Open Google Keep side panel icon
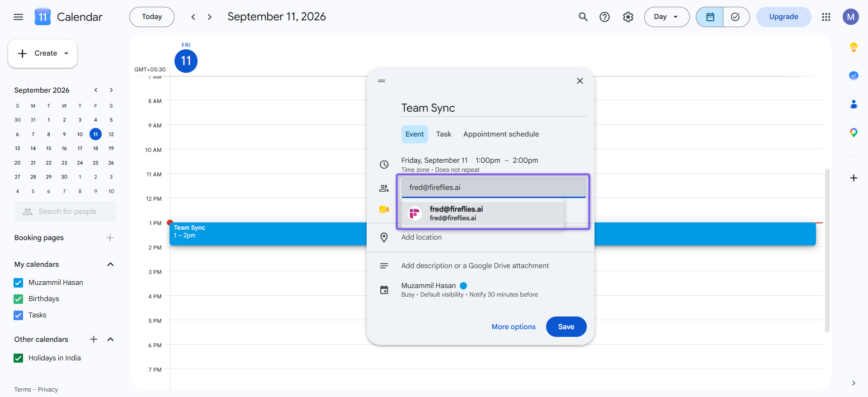Image resolution: width=868 pixels, height=397 pixels. tap(854, 47)
